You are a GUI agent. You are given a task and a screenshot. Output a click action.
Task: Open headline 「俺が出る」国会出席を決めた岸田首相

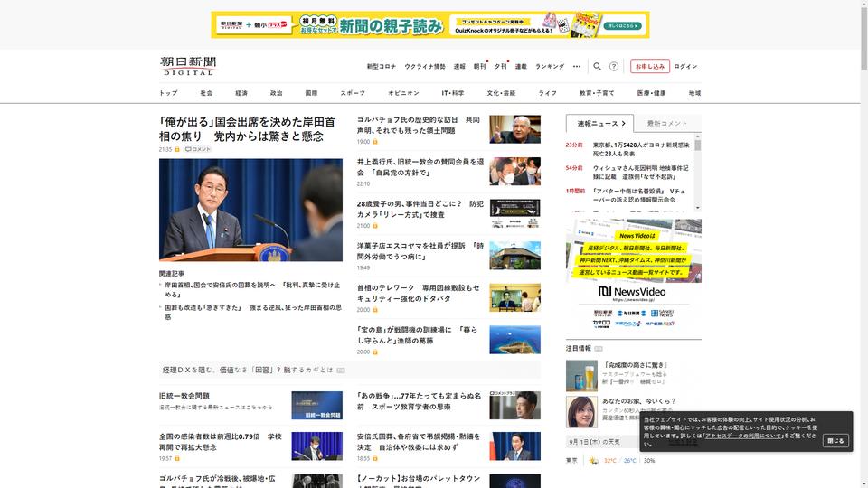click(x=247, y=129)
